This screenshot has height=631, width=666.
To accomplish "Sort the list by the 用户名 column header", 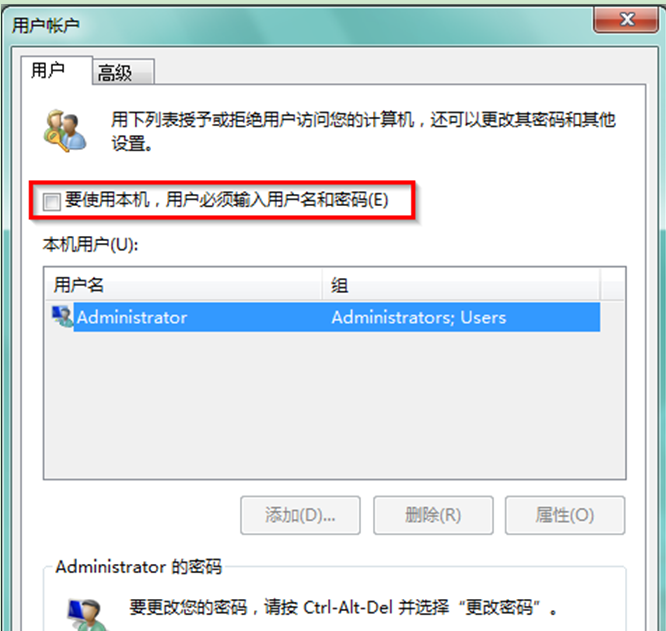I will point(183,285).
